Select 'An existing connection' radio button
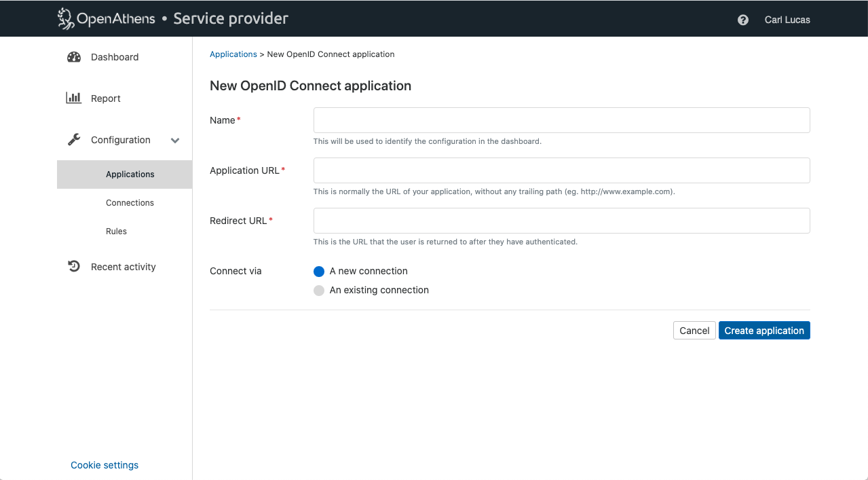The height and width of the screenshot is (480, 868). 319,291
